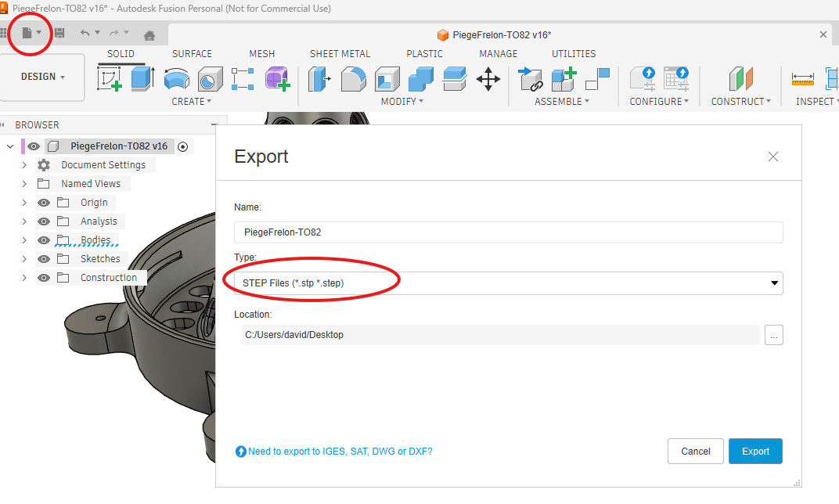Open the Type dropdown showing STEP Files
This screenshot has width=839, height=504.
[508, 283]
